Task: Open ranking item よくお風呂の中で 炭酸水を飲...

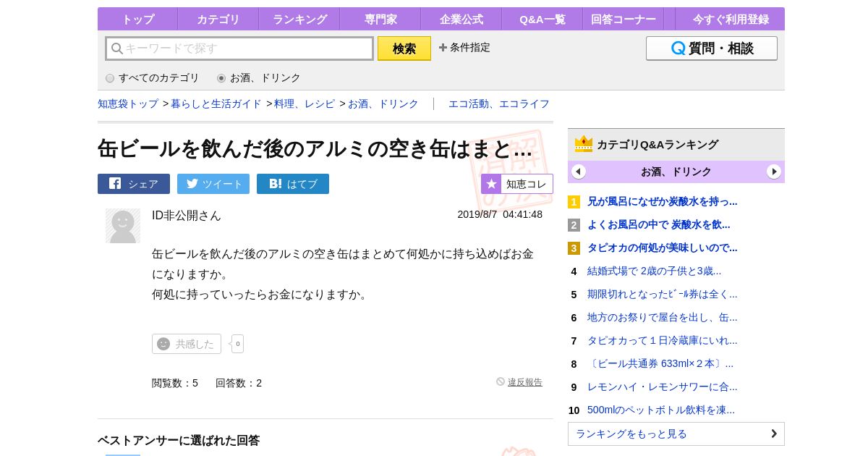Action: pos(659,224)
